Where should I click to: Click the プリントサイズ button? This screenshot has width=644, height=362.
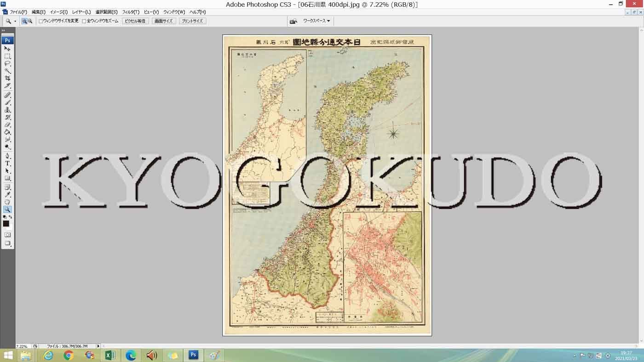[193, 21]
